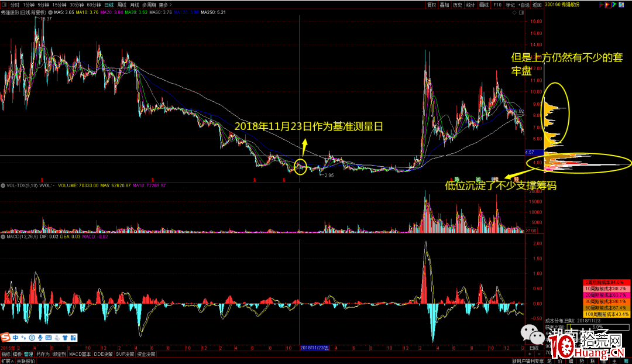Select the SUP决策 template

pyautogui.click(x=125, y=354)
